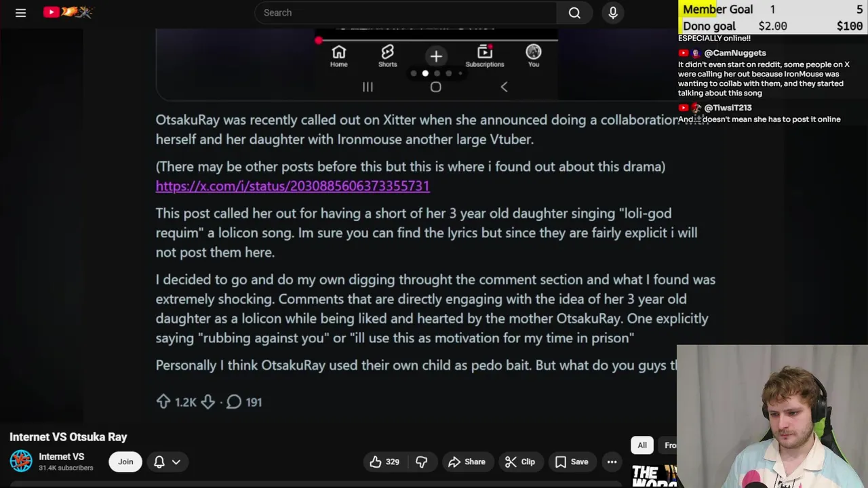Save the video to a playlist
The height and width of the screenshot is (488, 868).
(x=572, y=462)
